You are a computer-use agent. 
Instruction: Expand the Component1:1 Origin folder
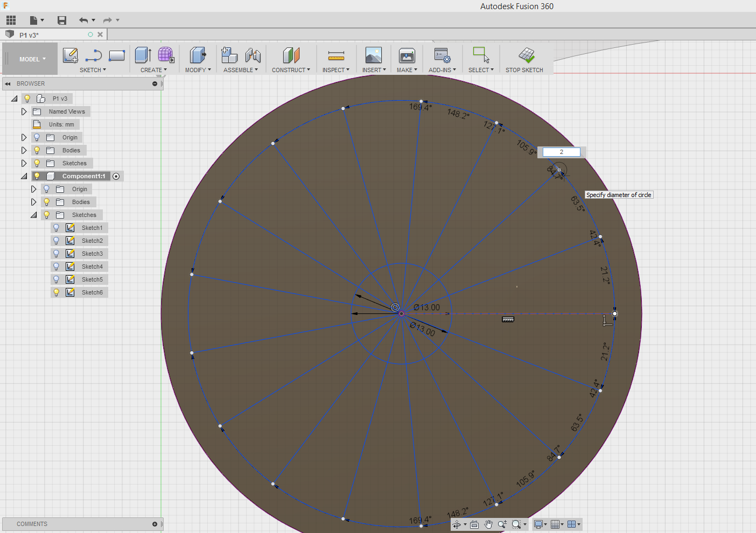pos(33,189)
